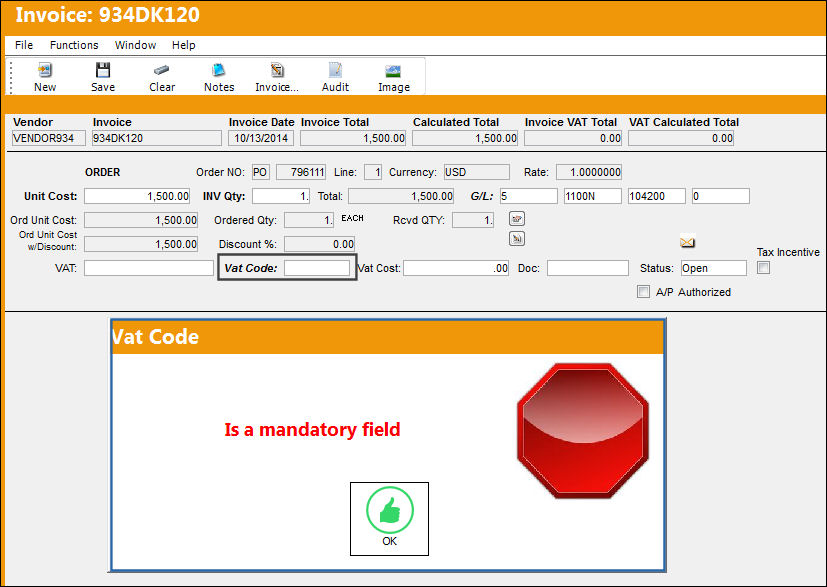827x587 pixels.
Task: Click the VAT input field
Action: pyautogui.click(x=149, y=268)
